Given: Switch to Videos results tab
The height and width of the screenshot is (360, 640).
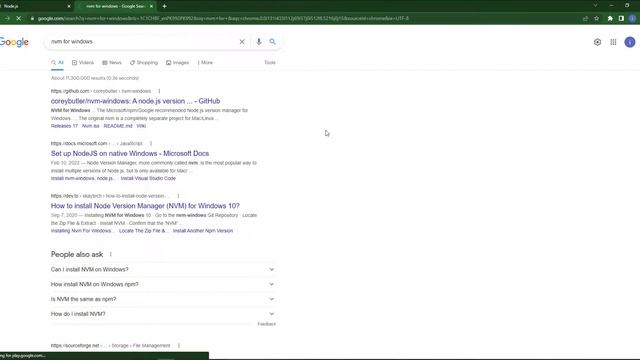Looking at the screenshot, I should point(83,62).
